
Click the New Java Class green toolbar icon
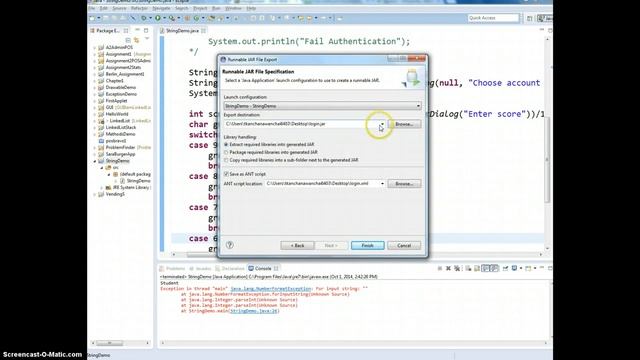point(197,18)
